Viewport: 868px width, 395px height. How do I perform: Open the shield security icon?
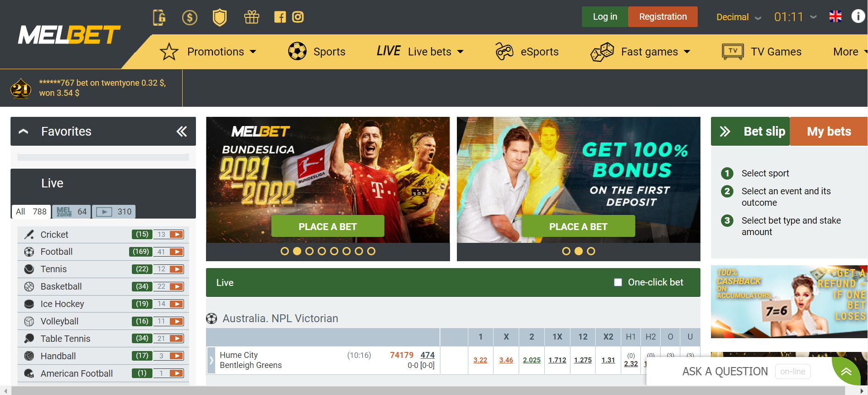coord(220,17)
